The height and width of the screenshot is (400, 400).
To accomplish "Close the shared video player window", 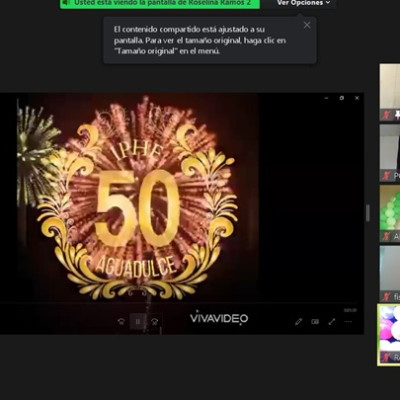I will 357,98.
